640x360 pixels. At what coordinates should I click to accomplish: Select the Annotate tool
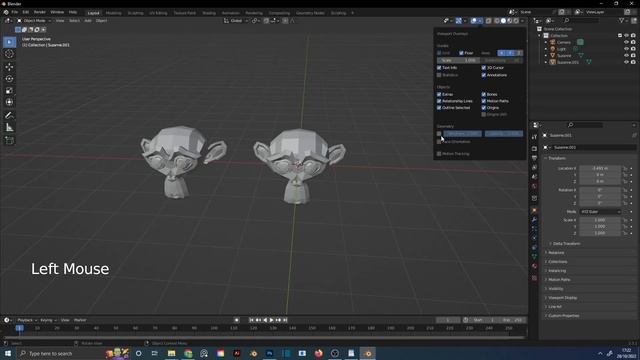pyautogui.click(x=9, y=116)
